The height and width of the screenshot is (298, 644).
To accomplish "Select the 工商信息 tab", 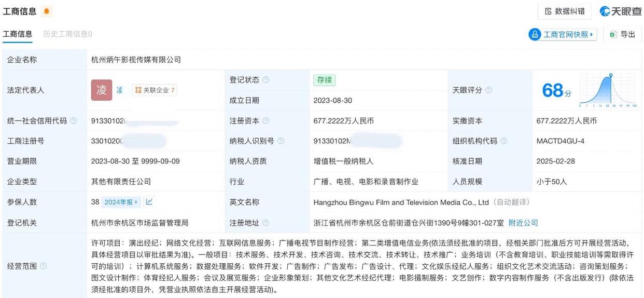I will 18,34.
